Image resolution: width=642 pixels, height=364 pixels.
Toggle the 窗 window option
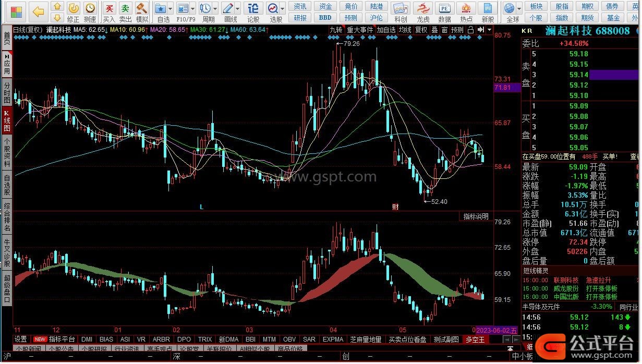[x=444, y=30]
